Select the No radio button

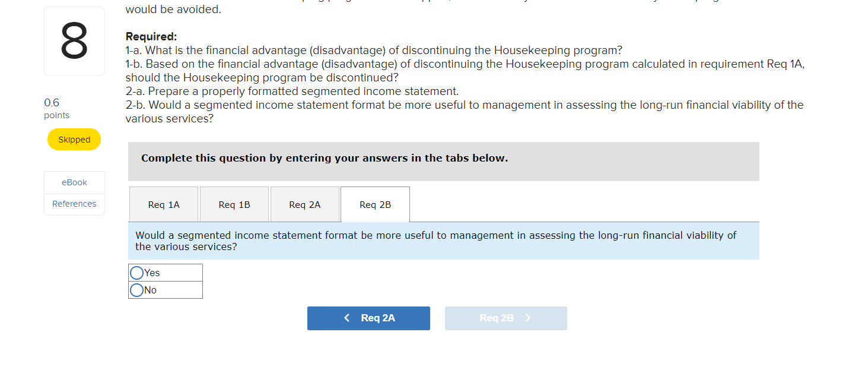coord(136,290)
